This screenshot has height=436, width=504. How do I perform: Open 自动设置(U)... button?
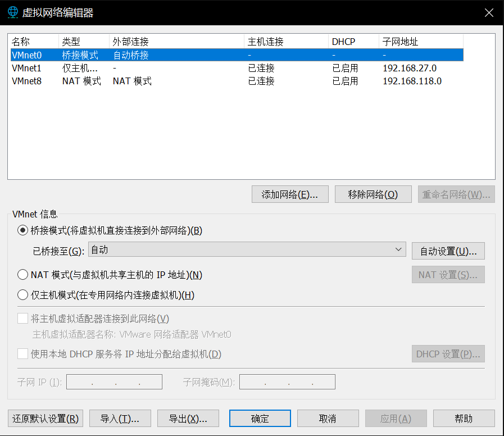click(x=448, y=251)
